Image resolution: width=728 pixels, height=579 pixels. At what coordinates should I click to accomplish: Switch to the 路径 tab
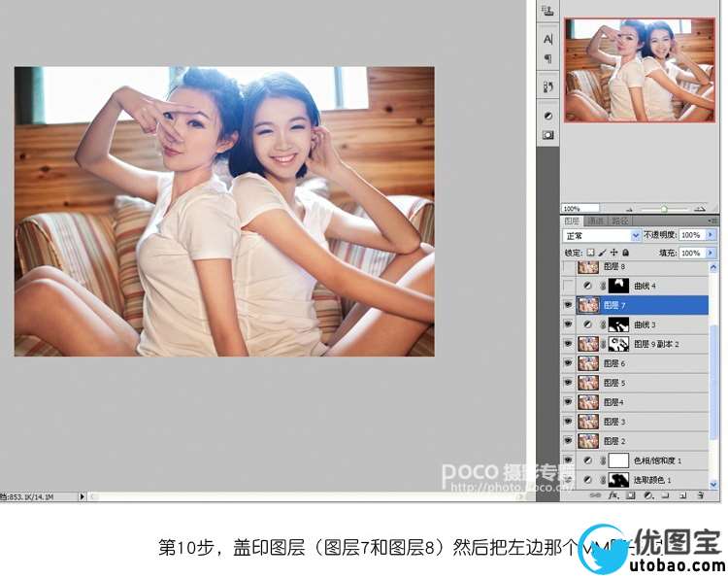(619, 221)
